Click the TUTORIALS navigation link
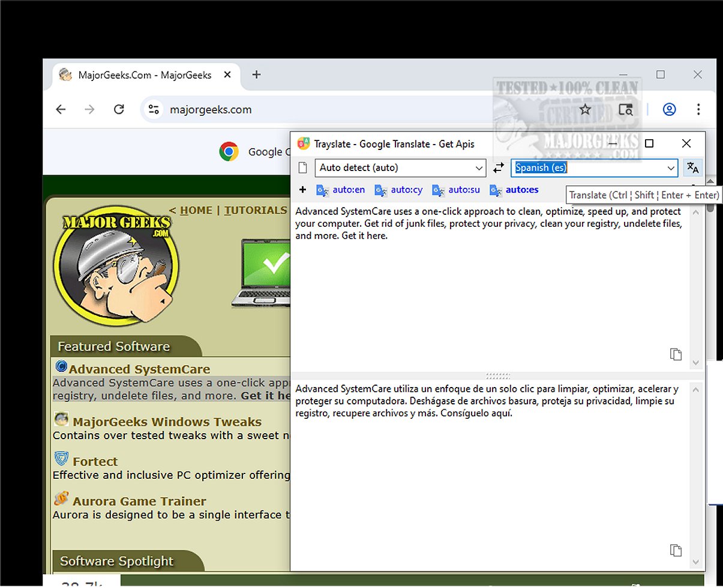 pyautogui.click(x=256, y=211)
